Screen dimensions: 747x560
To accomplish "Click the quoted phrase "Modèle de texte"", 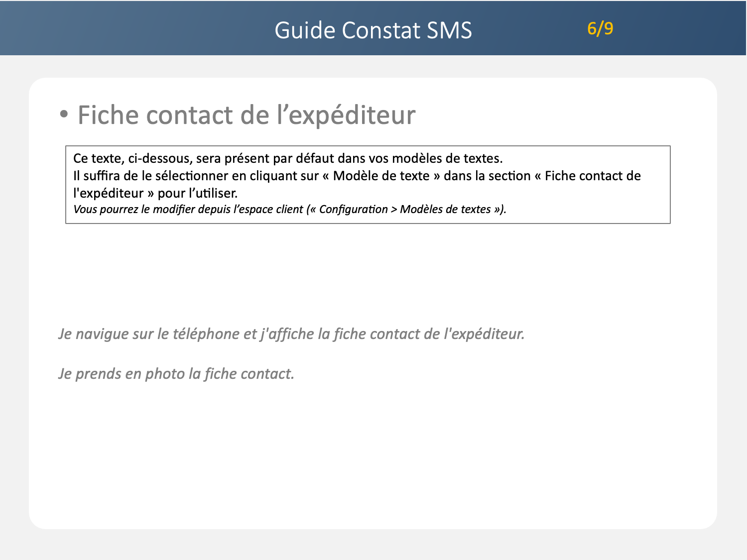I will click(381, 176).
